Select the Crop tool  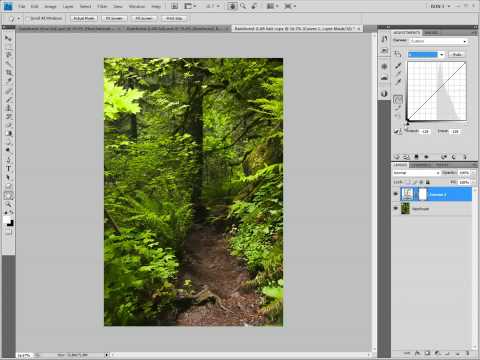point(8,72)
